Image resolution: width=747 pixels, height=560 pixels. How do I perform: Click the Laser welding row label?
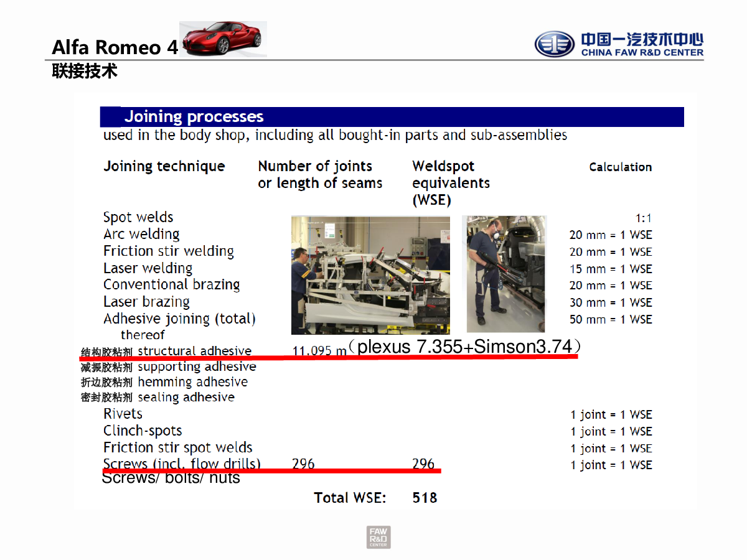tap(148, 268)
